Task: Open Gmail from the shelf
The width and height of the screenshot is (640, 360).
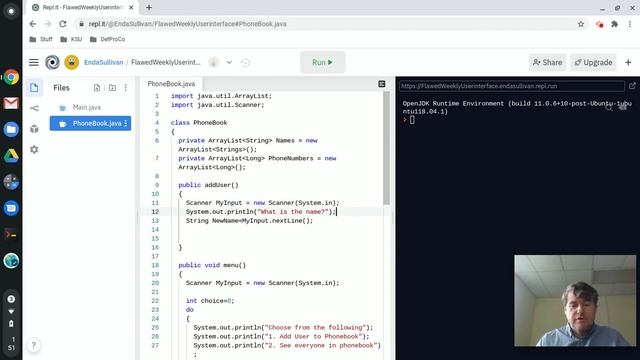Action: [x=11, y=103]
